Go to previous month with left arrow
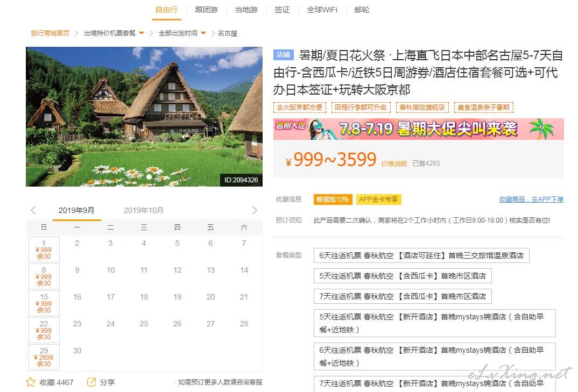This screenshot has height=392, width=578. click(33, 210)
